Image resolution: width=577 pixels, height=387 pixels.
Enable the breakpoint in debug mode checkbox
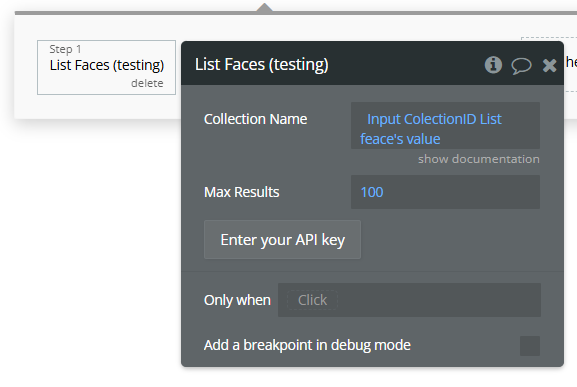point(530,345)
